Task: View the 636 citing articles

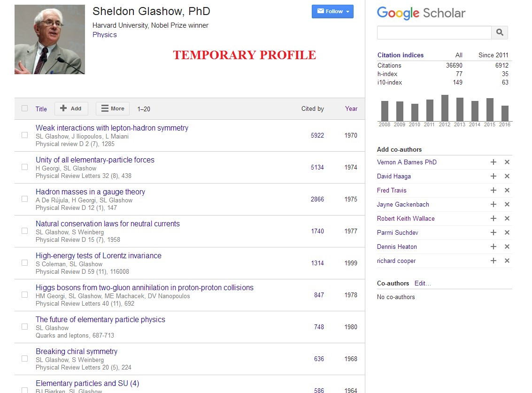Action: 319,359
